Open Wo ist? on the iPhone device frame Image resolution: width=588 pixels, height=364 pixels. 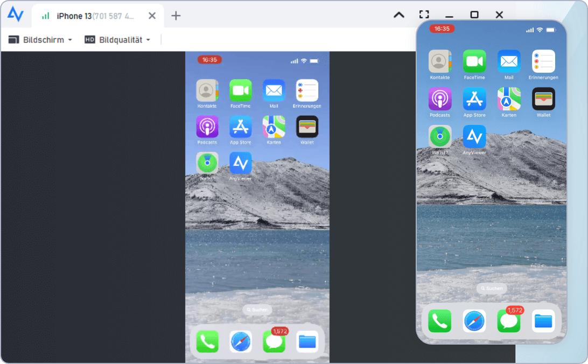click(440, 136)
